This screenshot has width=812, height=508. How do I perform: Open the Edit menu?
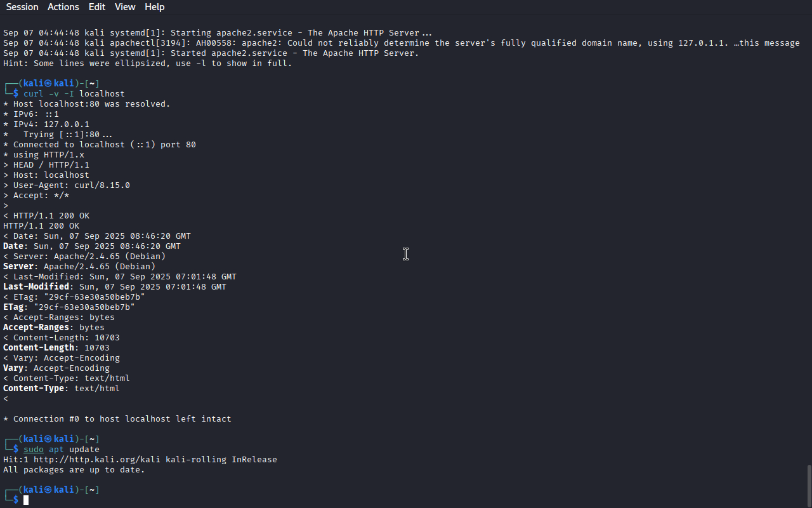(97, 7)
